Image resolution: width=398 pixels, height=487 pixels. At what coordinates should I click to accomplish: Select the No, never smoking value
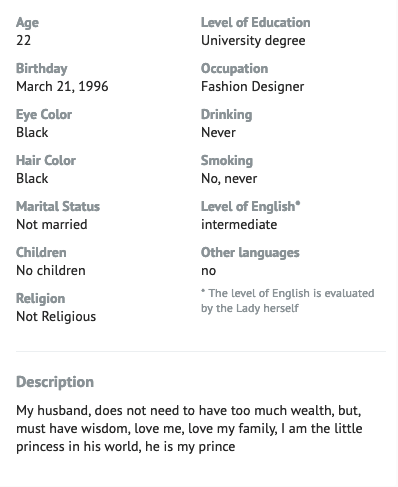coord(229,179)
